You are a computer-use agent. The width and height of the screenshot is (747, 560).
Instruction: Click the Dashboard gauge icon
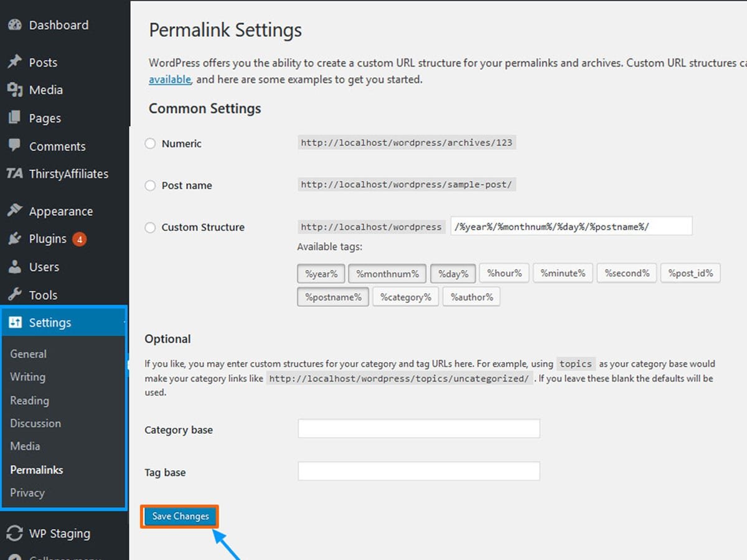tap(14, 26)
